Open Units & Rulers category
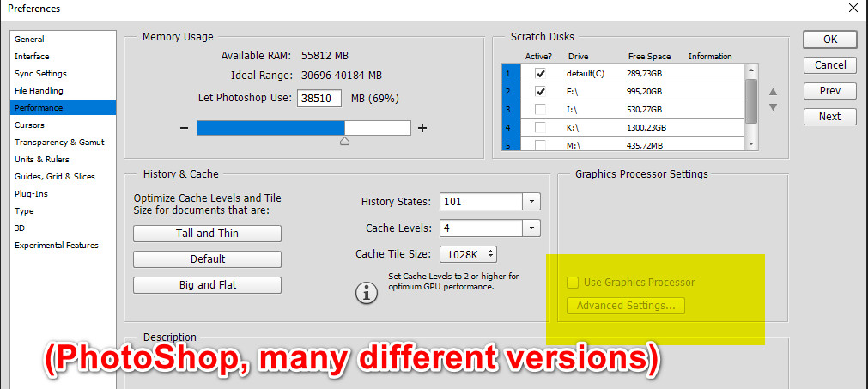This screenshot has width=868, height=389. (x=41, y=160)
